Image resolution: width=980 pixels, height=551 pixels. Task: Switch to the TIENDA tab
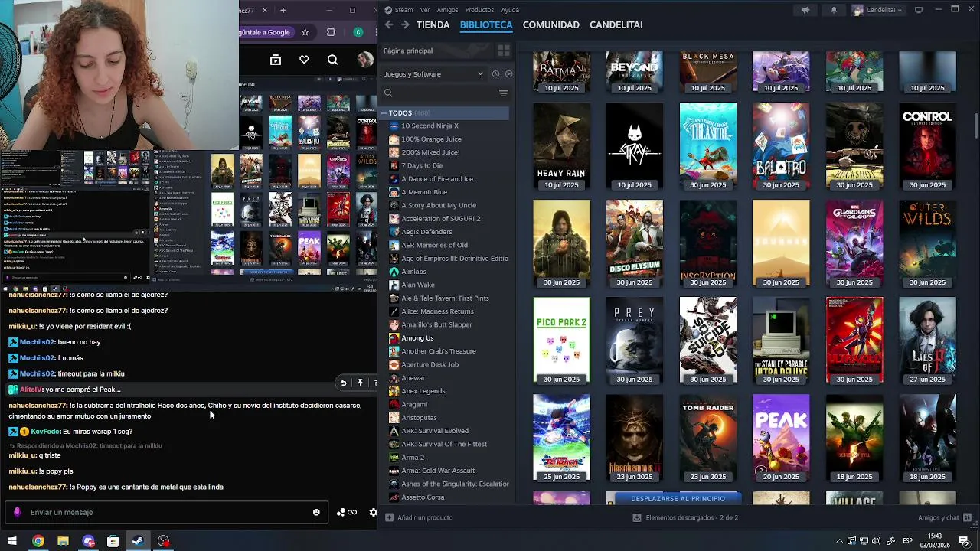[x=433, y=24]
